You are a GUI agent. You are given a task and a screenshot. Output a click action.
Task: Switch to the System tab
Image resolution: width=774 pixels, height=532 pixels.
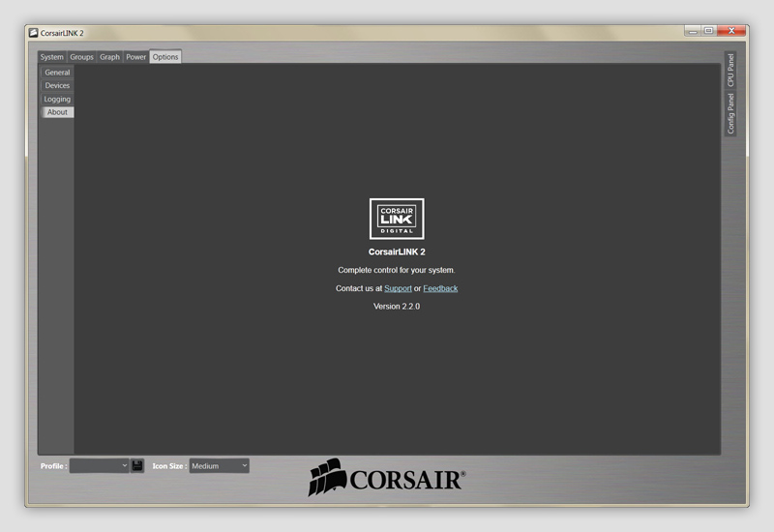(x=52, y=57)
